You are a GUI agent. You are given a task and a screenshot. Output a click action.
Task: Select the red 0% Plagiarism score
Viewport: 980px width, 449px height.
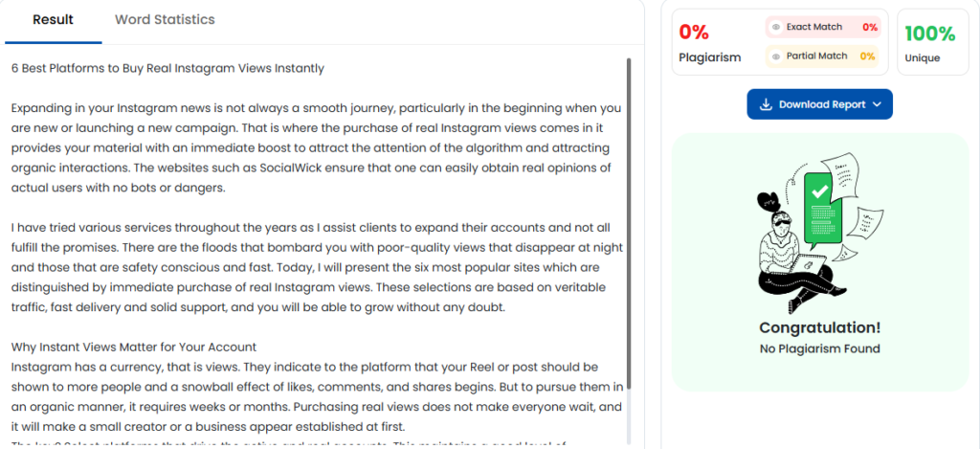694,33
